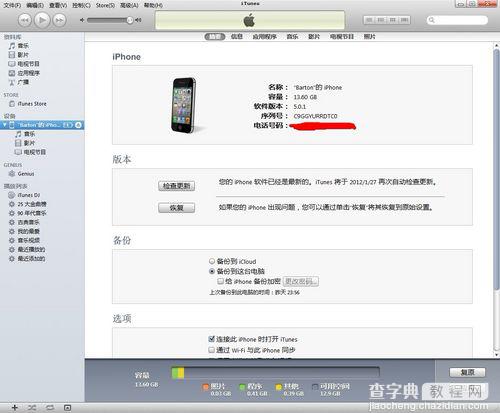Screen dimensions: 500x413
Task: Collapse the Barton iPhone device tree
Action: (4, 125)
